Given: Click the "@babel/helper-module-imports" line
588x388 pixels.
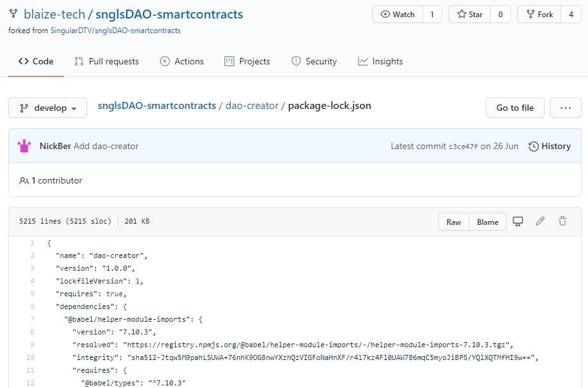Looking at the screenshot, I should point(133,319).
